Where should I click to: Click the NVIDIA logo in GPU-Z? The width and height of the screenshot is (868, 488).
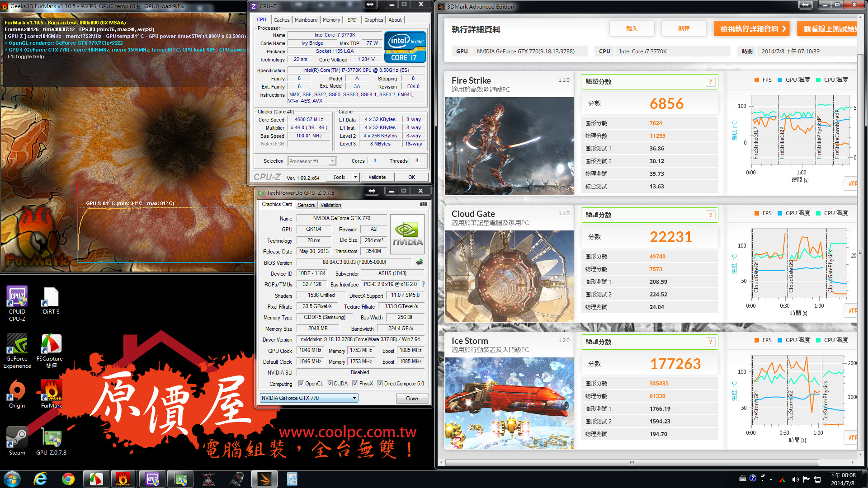(x=407, y=234)
